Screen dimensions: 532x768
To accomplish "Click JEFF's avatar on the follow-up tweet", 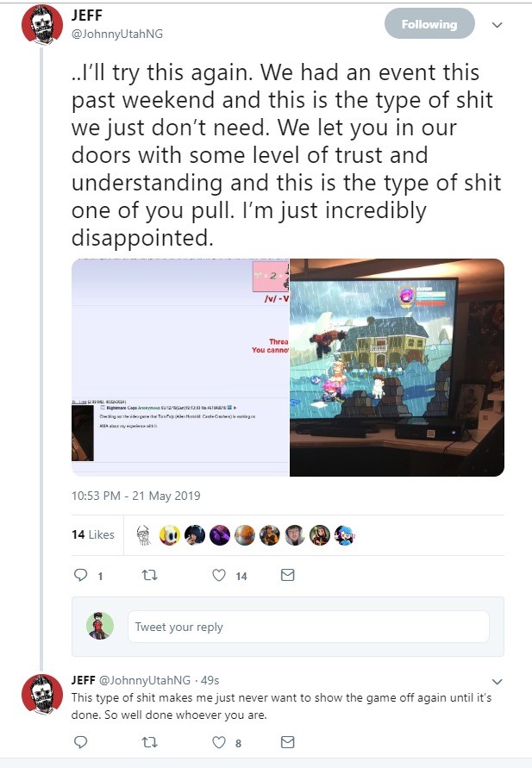I will coord(42,695).
